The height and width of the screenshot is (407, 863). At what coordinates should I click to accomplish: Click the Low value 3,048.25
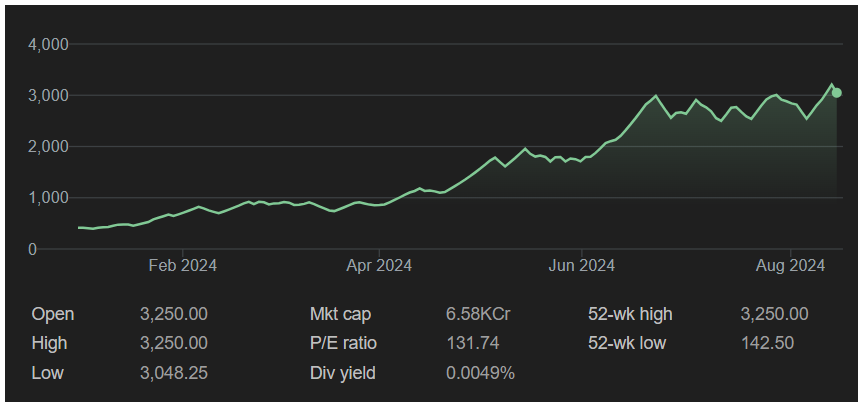pos(174,373)
